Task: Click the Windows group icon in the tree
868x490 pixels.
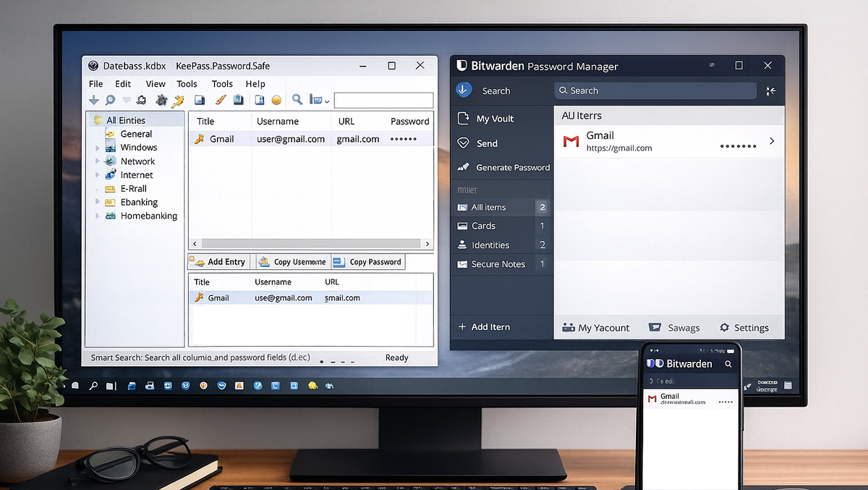Action: 110,147
